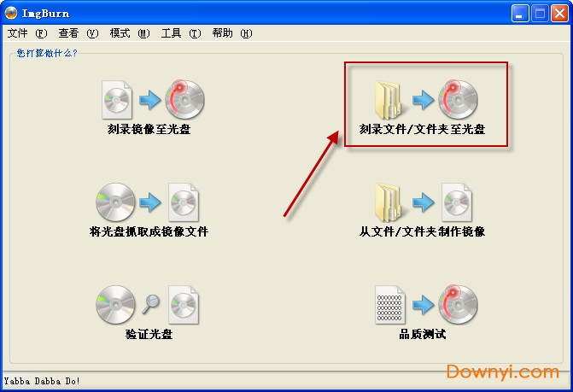Choose 刻录文件/文件夹至光盘 label
The height and width of the screenshot is (392, 573).
pyautogui.click(x=422, y=129)
